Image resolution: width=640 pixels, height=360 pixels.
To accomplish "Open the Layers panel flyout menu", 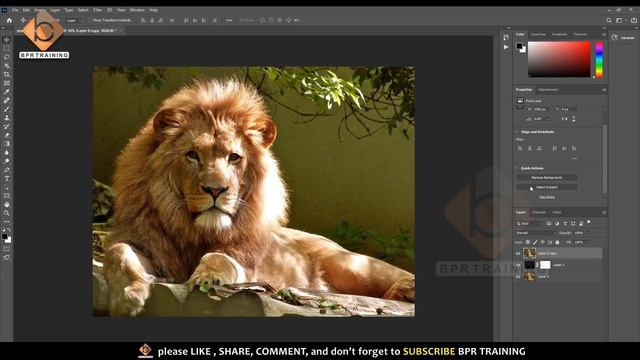I will (x=604, y=213).
